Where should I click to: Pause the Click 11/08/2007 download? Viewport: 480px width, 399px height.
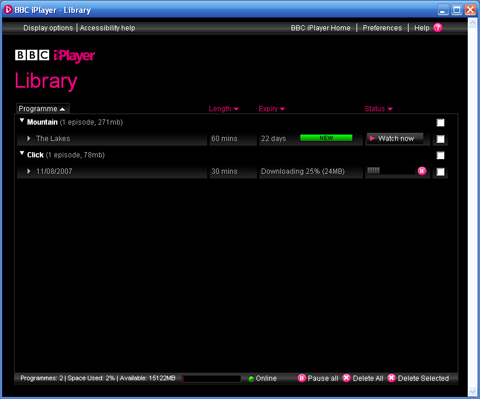(422, 171)
